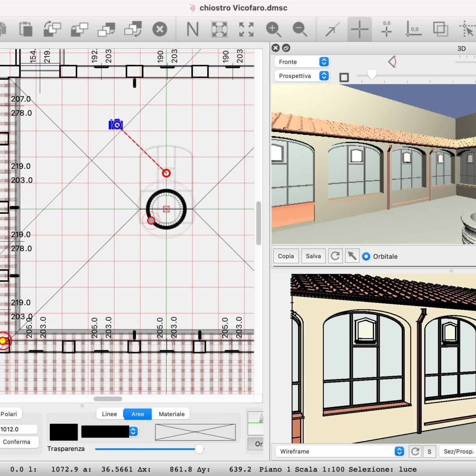Click the circled X cancel icon in toolbar
The image size is (476, 476).
click(160, 29)
